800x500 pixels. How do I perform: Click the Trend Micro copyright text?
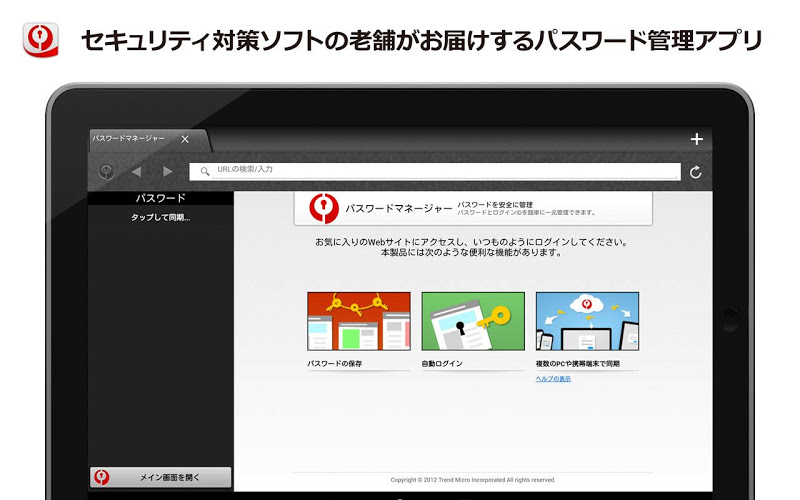click(x=473, y=480)
